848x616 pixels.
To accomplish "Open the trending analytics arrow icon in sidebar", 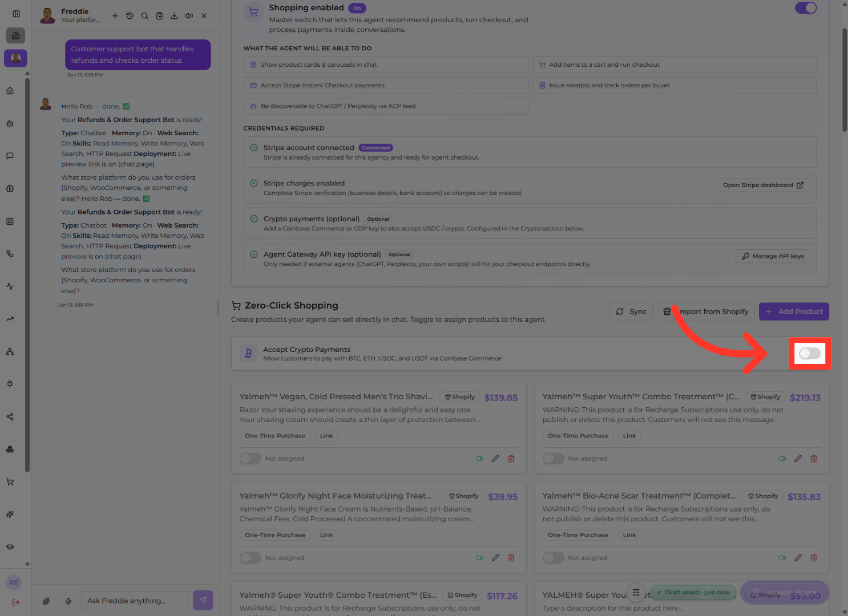I will coord(10,319).
